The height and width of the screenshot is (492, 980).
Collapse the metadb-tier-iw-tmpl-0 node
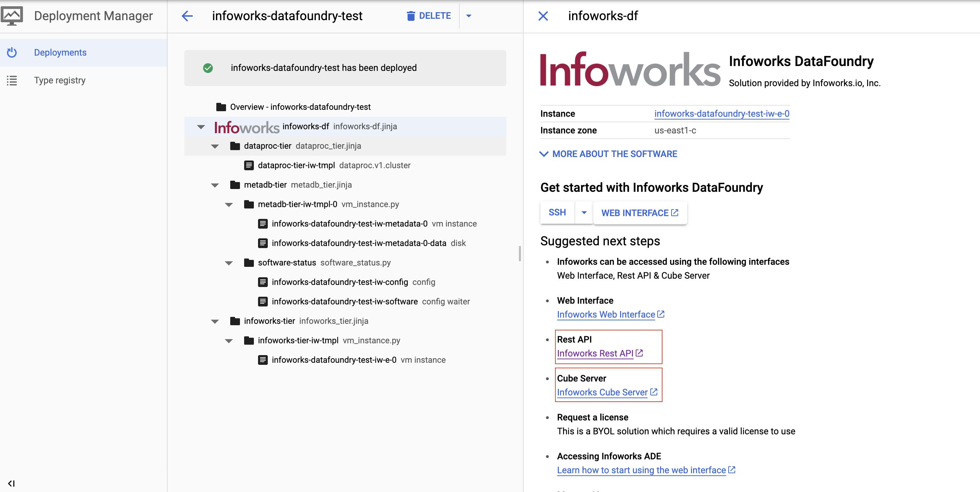tap(228, 205)
